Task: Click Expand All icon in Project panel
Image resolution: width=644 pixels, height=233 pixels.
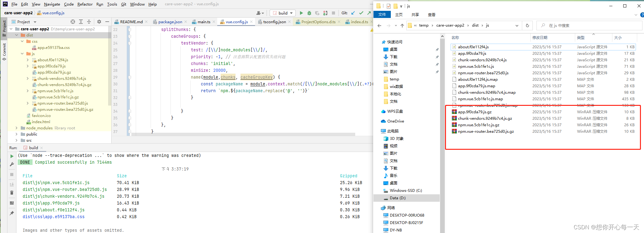Action: [x=81, y=22]
